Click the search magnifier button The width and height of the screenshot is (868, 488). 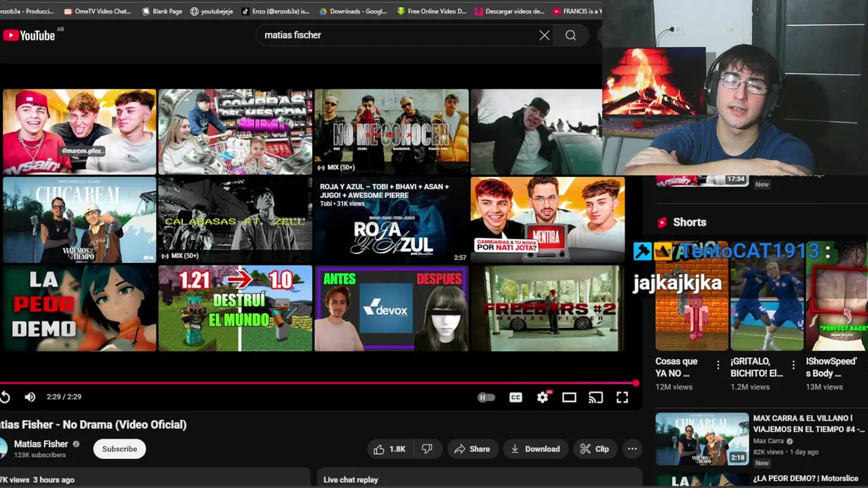571,35
